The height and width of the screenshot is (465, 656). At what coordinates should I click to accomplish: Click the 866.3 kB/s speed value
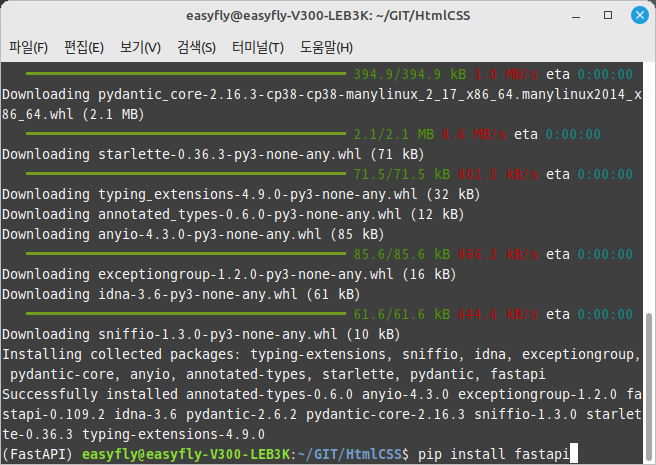(x=498, y=254)
